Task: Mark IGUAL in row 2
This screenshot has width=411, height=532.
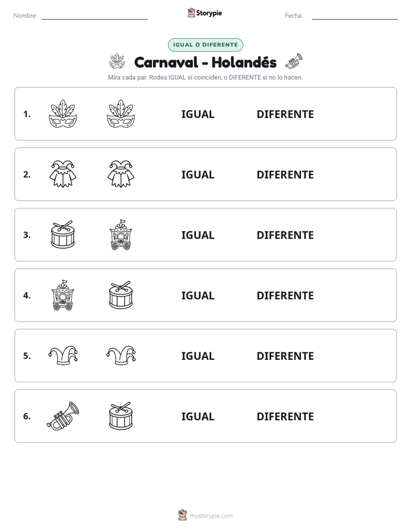Action: coord(197,174)
